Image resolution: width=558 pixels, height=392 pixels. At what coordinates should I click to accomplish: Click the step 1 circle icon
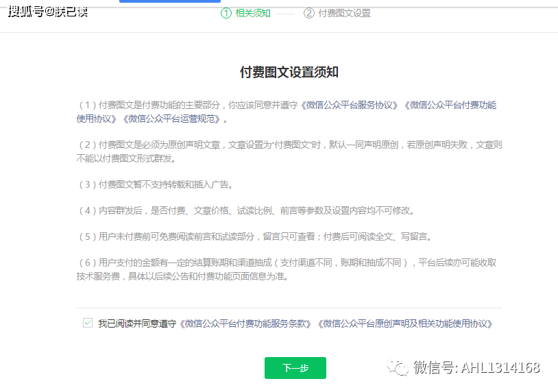pos(226,13)
